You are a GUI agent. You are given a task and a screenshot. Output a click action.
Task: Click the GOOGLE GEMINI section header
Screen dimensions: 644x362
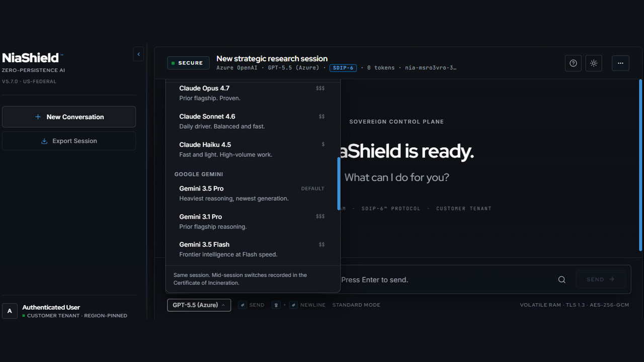[x=199, y=174]
